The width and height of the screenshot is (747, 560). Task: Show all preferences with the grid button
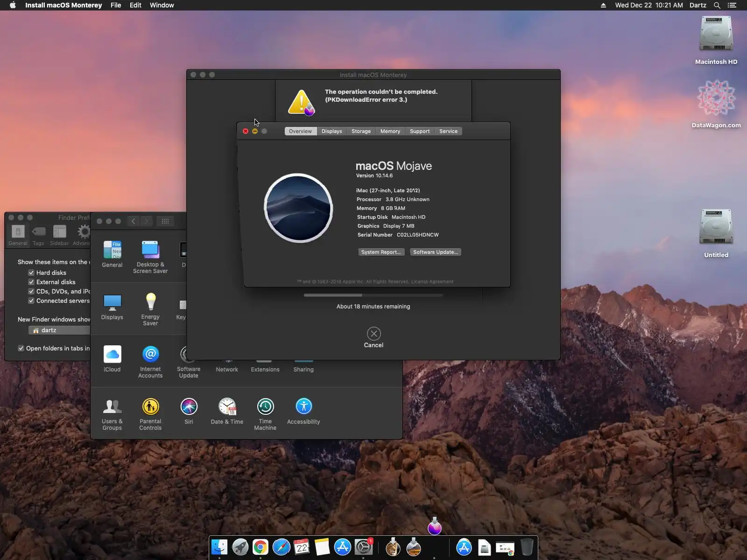[165, 221]
